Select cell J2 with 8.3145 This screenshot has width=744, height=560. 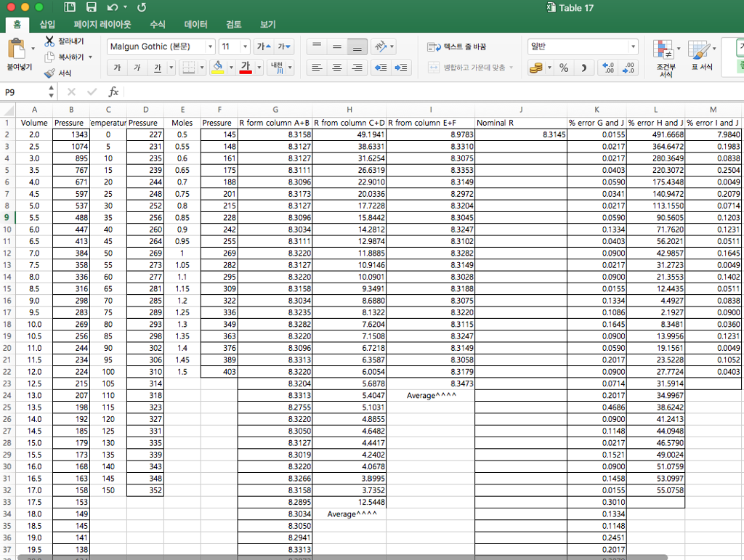coord(521,134)
